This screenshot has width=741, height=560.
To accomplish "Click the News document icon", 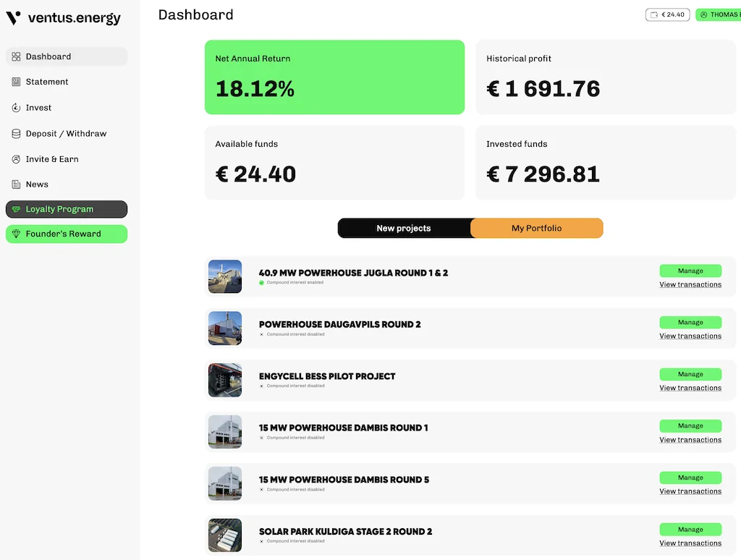I will (x=16, y=184).
